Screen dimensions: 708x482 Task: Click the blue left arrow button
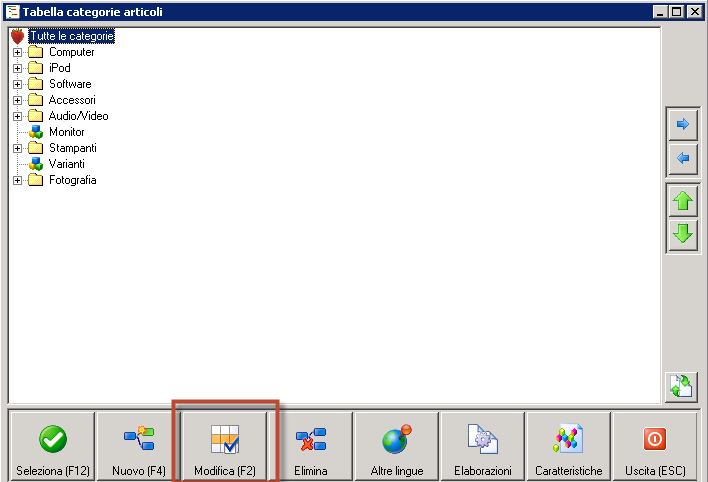tap(683, 159)
